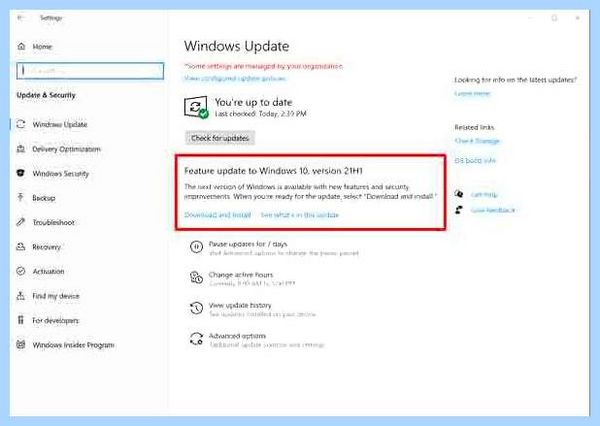This screenshot has width=600, height=426.
Task: Click the Get help chat icon
Action: [x=459, y=194]
